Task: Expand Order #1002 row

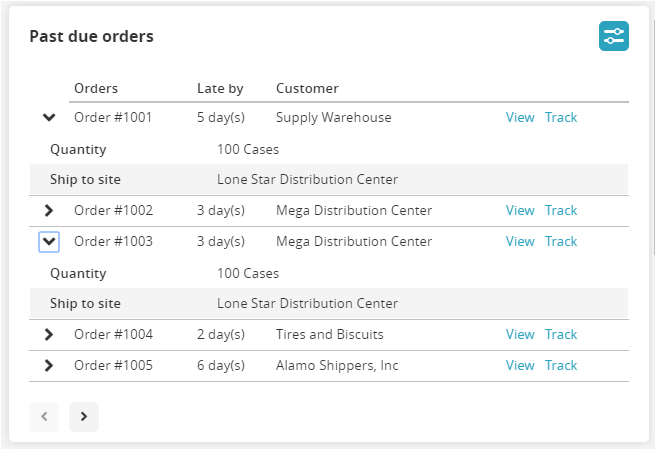Action: point(49,210)
